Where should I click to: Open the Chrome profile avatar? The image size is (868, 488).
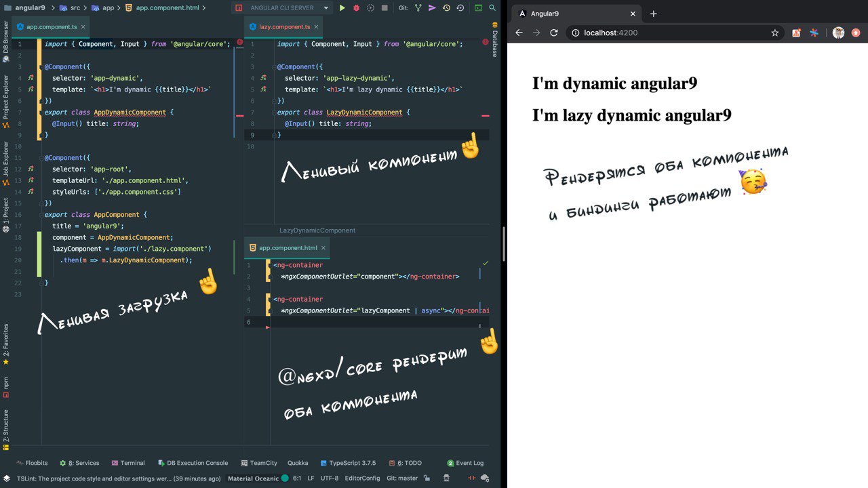pyautogui.click(x=839, y=33)
